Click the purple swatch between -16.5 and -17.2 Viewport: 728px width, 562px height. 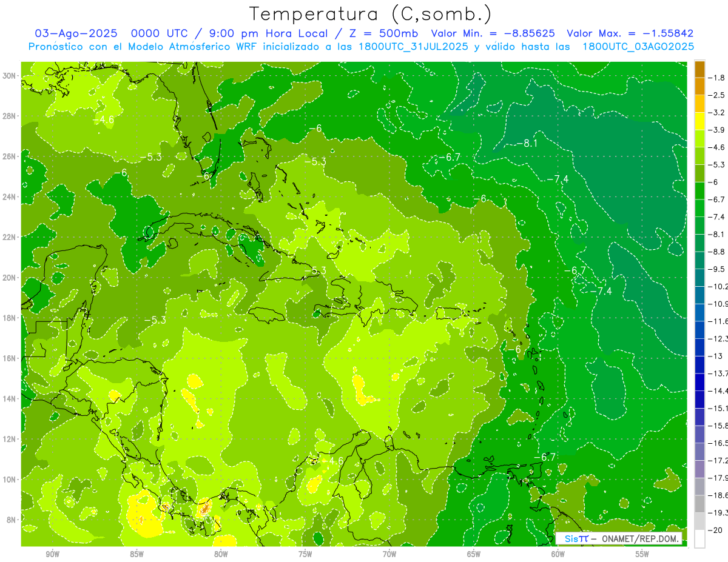pos(699,452)
